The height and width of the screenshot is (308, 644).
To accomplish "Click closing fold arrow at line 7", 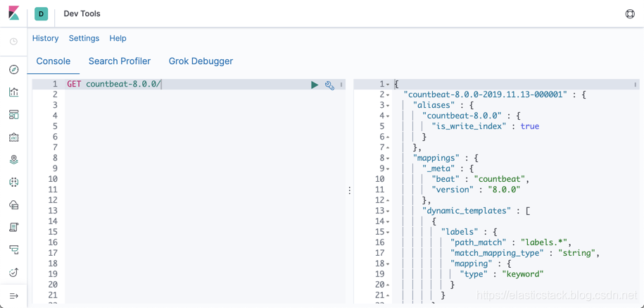I will [388, 147].
